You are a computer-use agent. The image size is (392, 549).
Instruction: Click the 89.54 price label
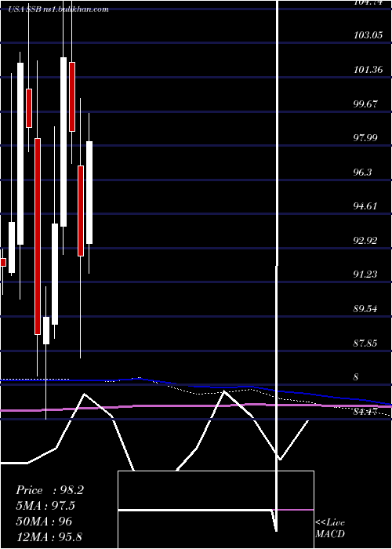[x=366, y=309]
